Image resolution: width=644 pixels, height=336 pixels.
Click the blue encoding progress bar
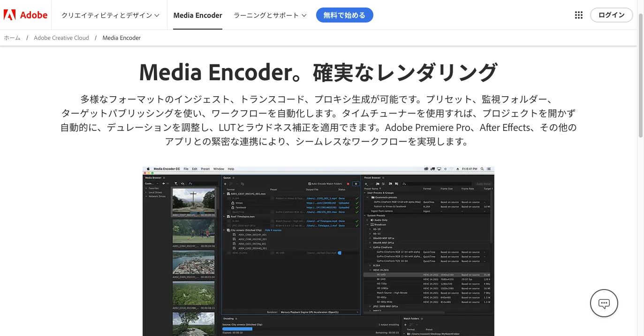pos(237,329)
